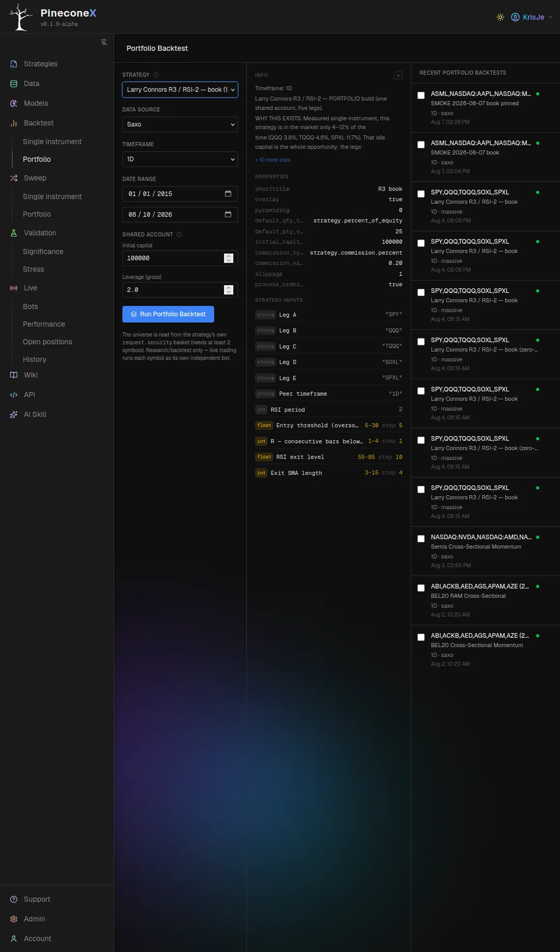
Task: Click the Support help circle icon
Action: [14, 899]
